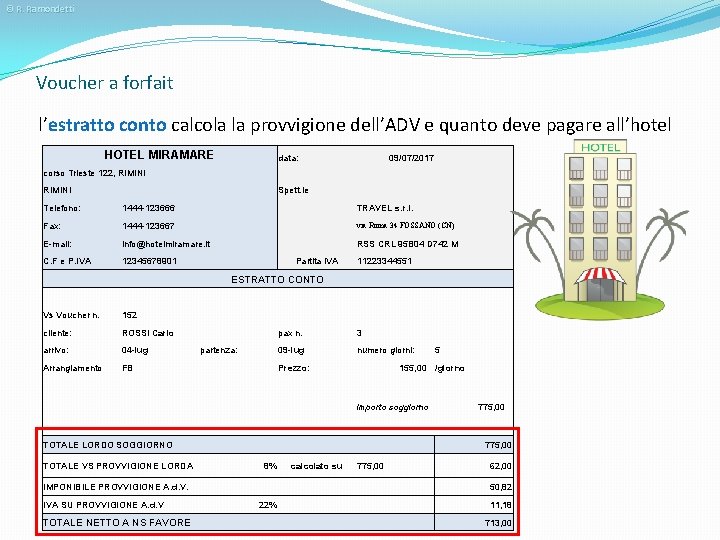The height and width of the screenshot is (540, 720).
Task: Click the 'TOTALE LORDO SOGGIORNO' row label
Action: coord(108,445)
